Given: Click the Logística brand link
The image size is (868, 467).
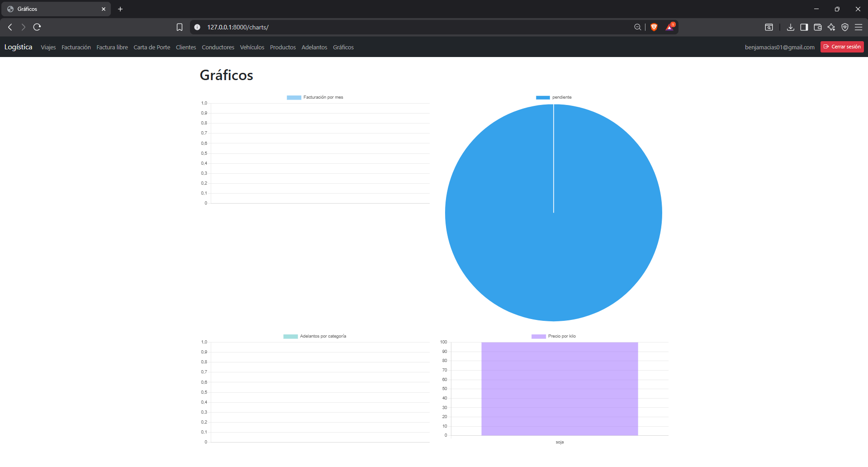Looking at the screenshot, I should 19,47.
